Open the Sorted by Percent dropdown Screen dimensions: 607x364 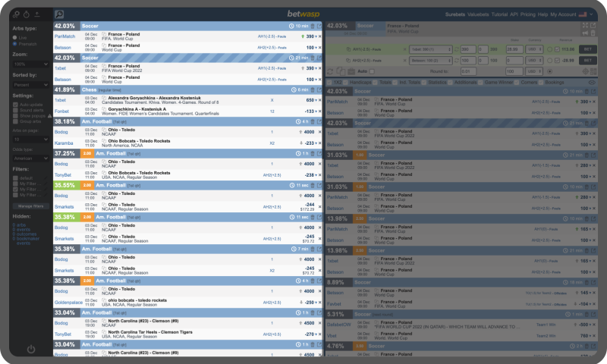pos(31,85)
